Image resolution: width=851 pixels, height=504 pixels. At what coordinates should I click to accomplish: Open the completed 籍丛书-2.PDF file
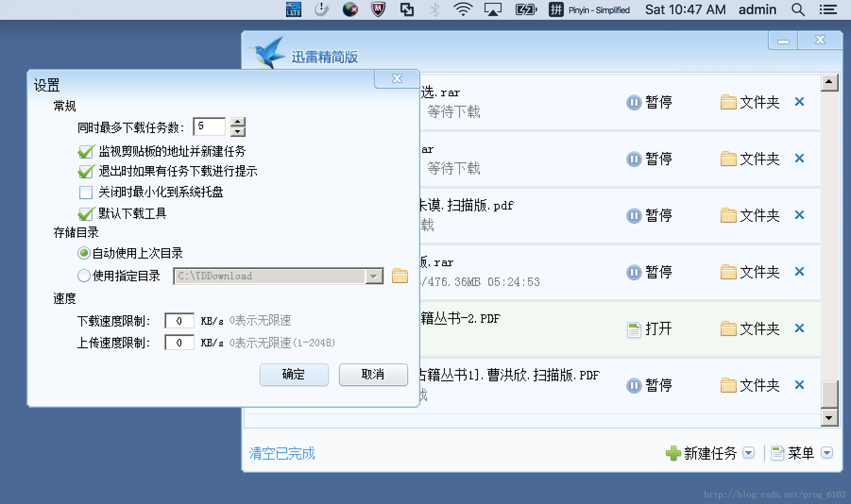coord(649,328)
